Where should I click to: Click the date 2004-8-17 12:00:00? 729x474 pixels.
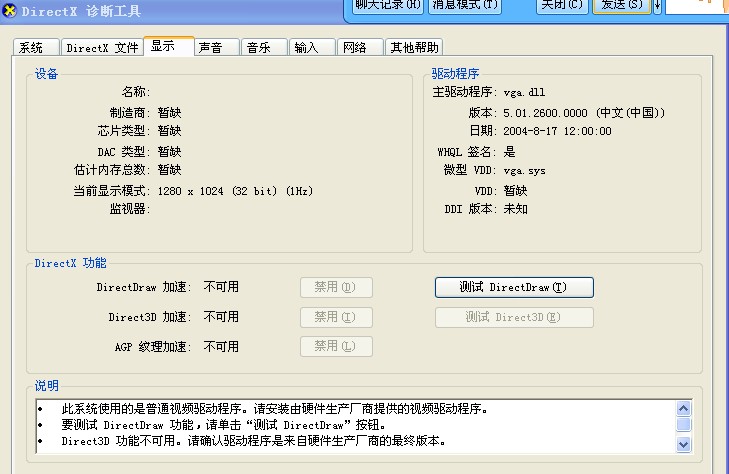[x=557, y=131]
